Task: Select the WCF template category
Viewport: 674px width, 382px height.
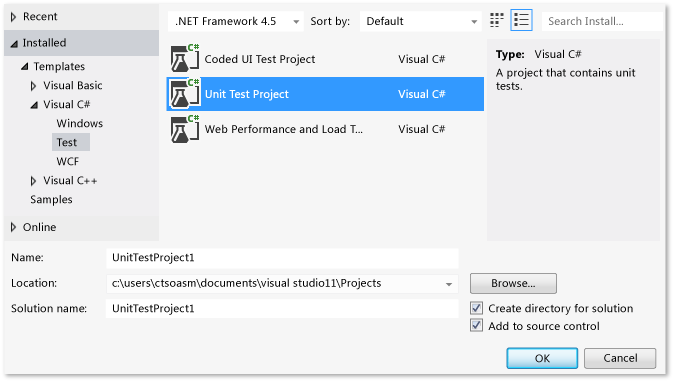Action: pyautogui.click(x=67, y=161)
